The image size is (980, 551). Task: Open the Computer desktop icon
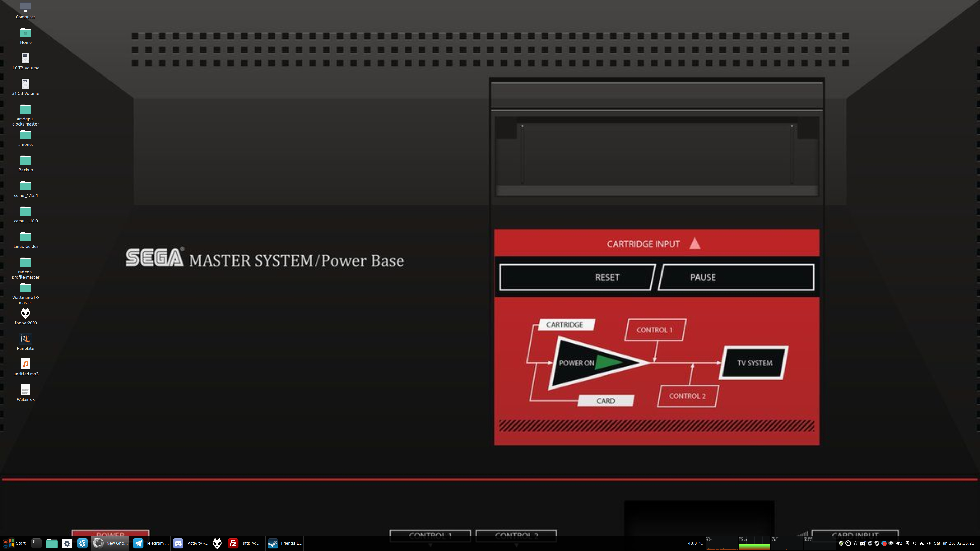(x=26, y=10)
